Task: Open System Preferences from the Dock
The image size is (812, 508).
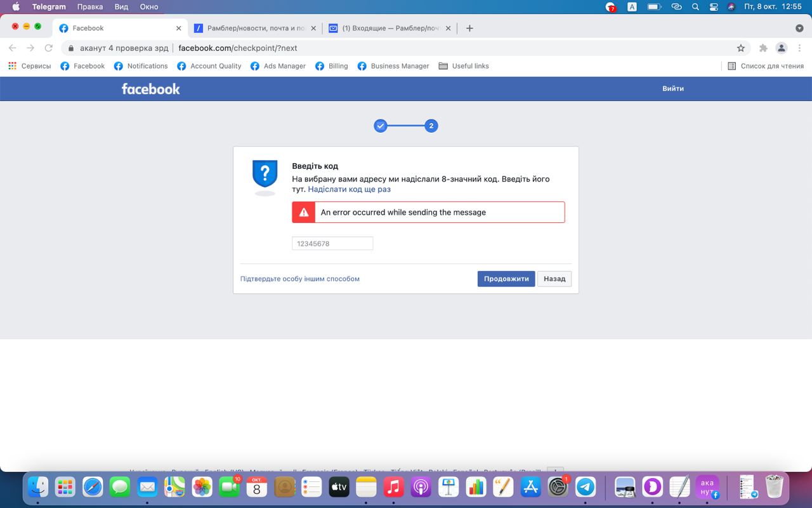Action: [558, 487]
